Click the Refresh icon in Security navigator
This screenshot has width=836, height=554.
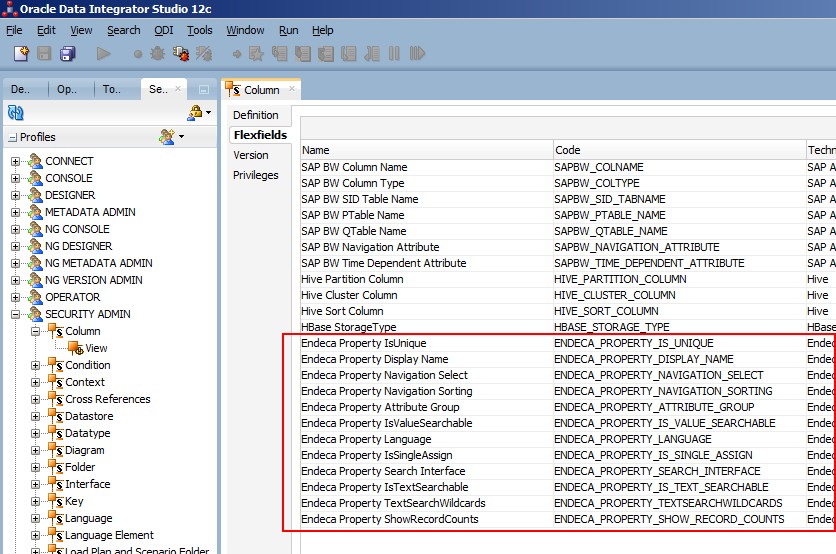(16, 113)
